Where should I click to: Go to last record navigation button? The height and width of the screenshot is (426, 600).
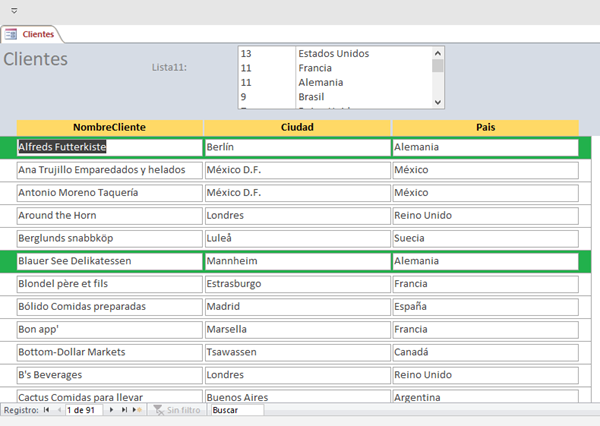[x=124, y=410]
